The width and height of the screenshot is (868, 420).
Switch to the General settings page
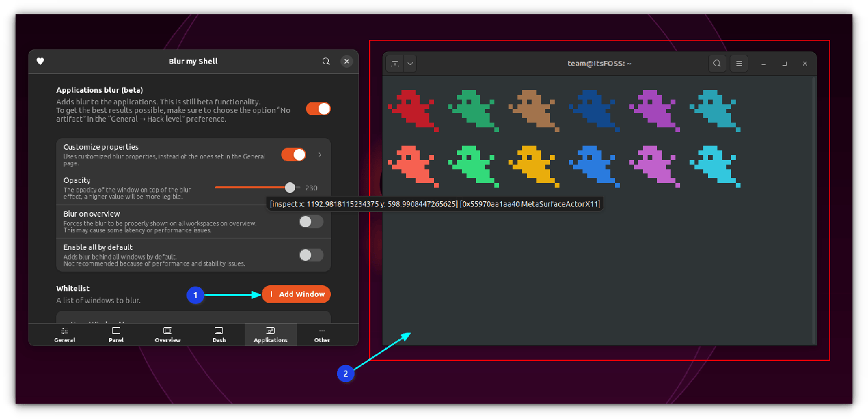pyautogui.click(x=64, y=335)
